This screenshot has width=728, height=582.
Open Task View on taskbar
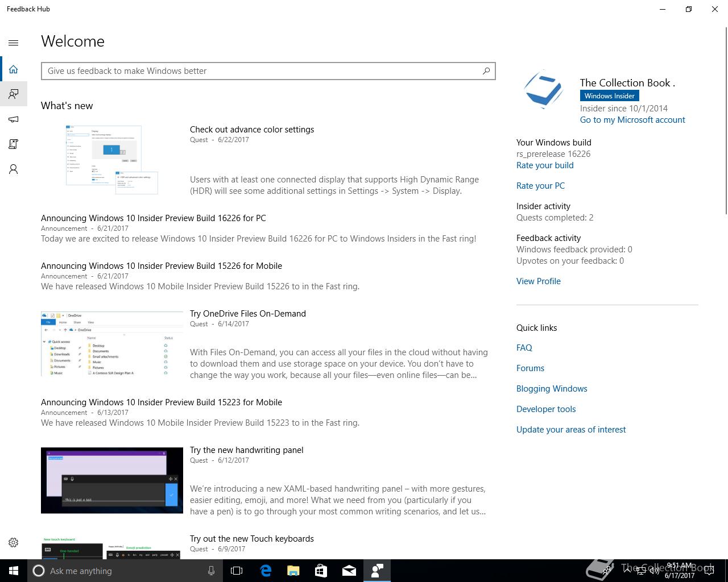tap(237, 571)
